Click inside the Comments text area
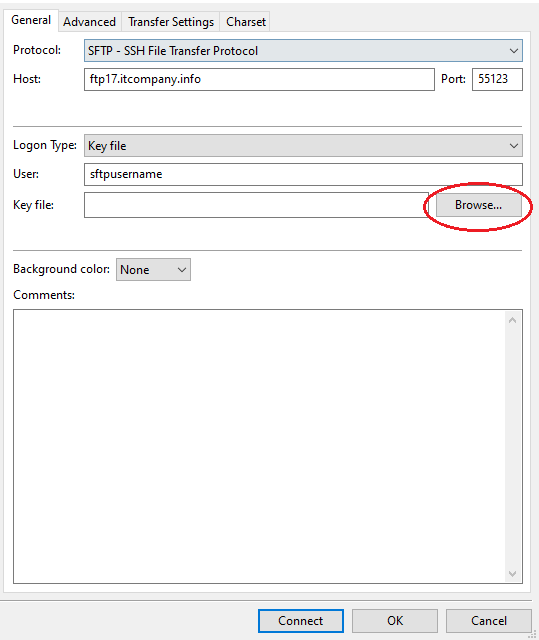Viewport: 539px width, 640px height. pyautogui.click(x=259, y=447)
